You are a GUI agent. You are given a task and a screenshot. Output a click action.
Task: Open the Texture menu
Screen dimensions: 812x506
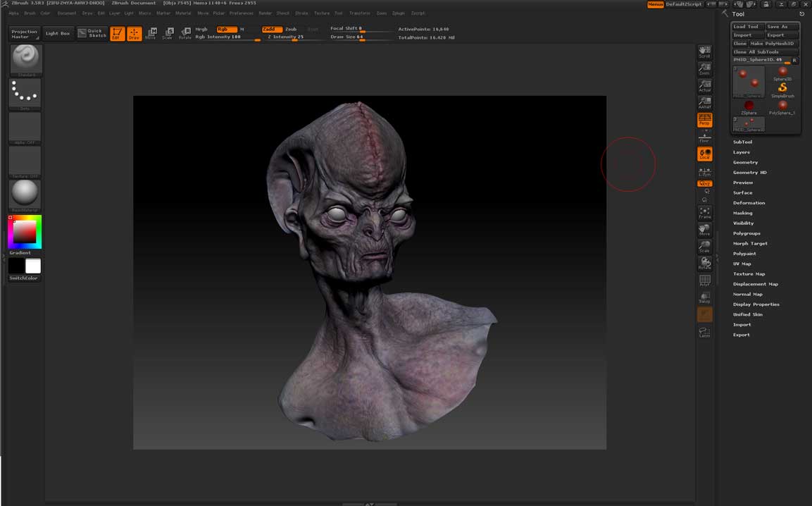[x=322, y=13]
